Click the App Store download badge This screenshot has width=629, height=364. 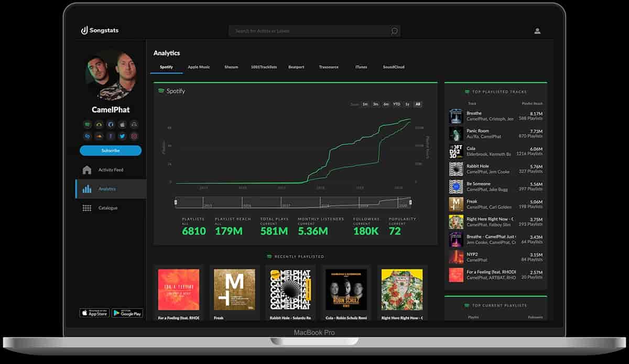[94, 313]
